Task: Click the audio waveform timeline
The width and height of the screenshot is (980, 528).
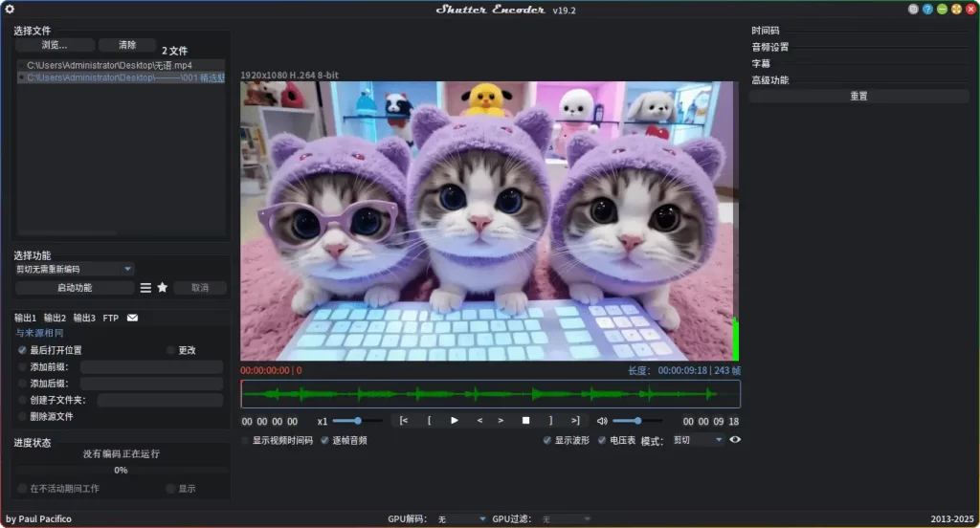Action: (x=491, y=394)
